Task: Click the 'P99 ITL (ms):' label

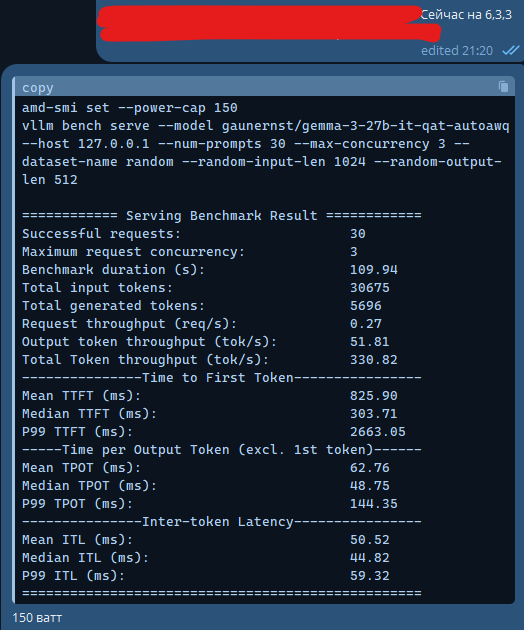Action: coord(73,576)
